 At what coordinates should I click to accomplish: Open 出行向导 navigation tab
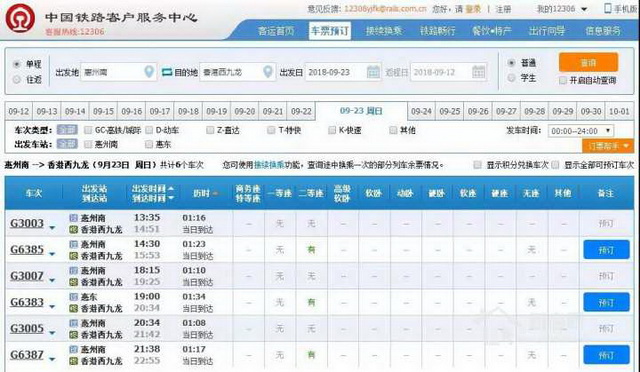547,31
